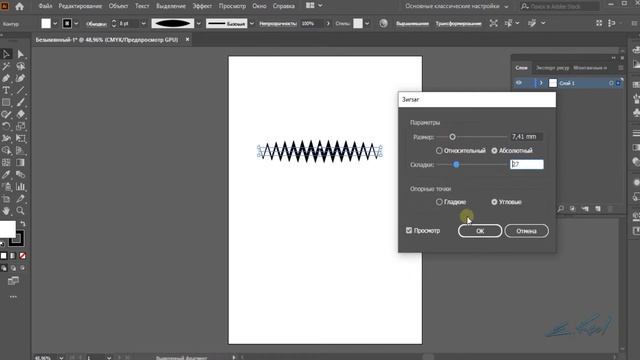Select the Eyedropper tool
Viewport: 640px width, 360px height.
[6, 174]
